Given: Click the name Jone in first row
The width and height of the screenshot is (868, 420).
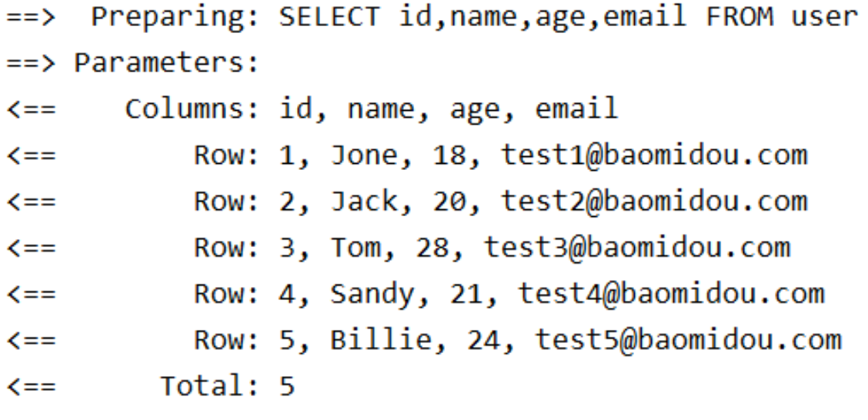Looking at the screenshot, I should tap(364, 155).
